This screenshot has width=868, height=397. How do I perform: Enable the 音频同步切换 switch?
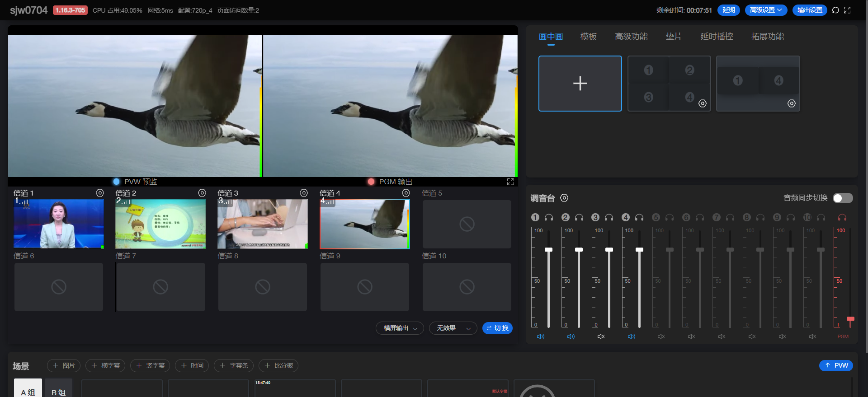843,198
